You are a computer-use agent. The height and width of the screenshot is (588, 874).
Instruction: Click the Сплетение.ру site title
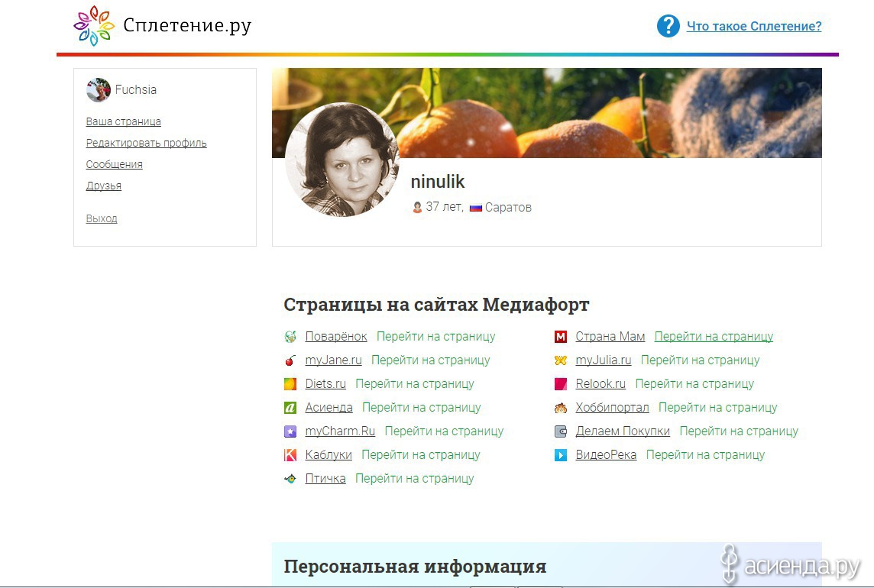click(x=186, y=26)
